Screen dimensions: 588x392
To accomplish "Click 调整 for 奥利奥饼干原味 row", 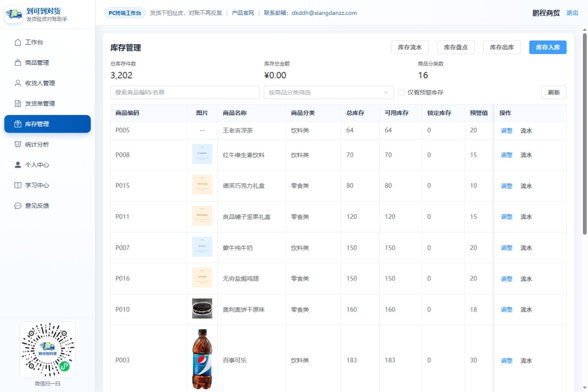I will point(506,310).
